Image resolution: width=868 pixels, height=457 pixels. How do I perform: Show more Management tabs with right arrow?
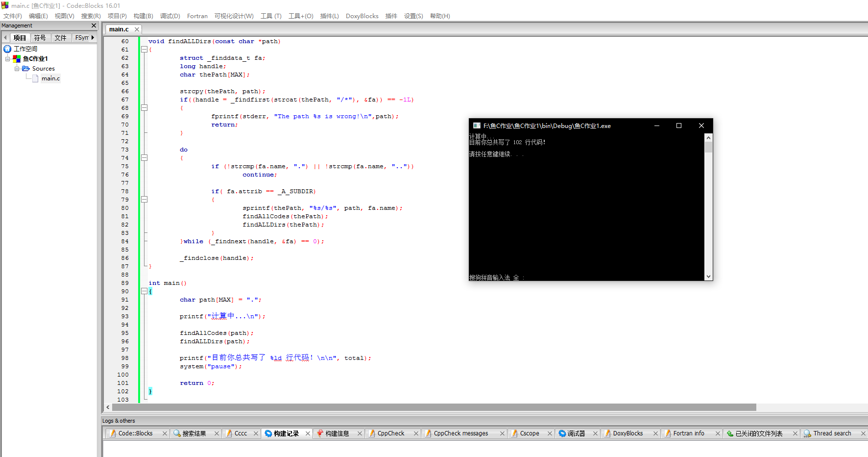(93, 38)
